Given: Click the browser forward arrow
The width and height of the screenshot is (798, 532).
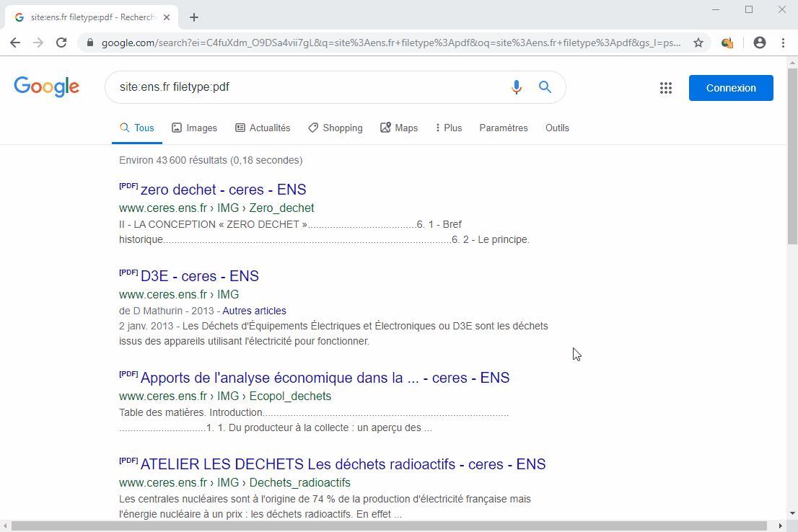Looking at the screenshot, I should pos(38,43).
